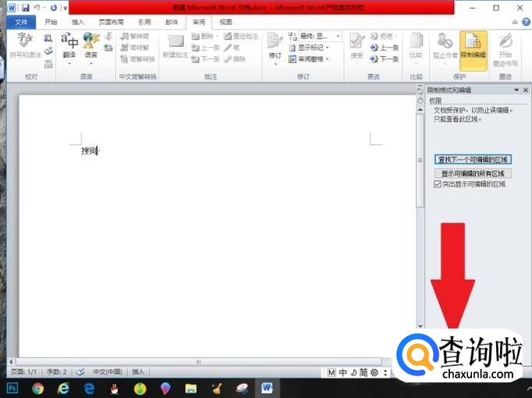Click the Redo icon in title bar
The width and height of the screenshot is (532, 398).
pos(53,8)
